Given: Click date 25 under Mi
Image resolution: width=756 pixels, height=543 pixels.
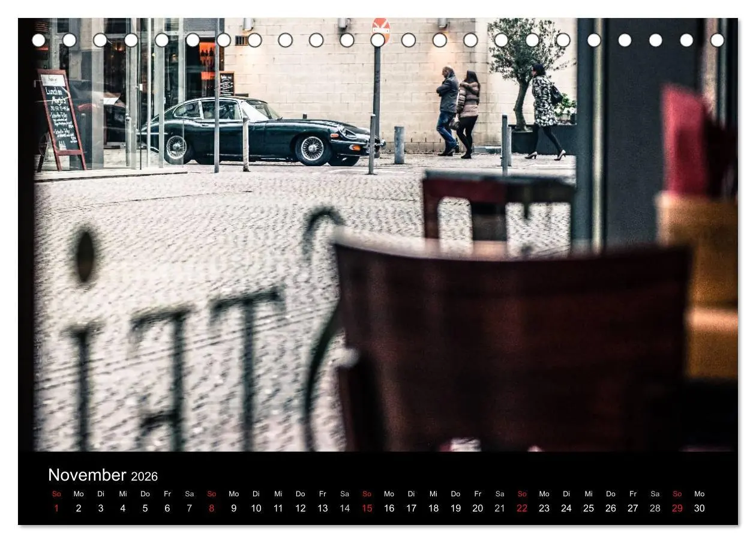Looking at the screenshot, I should tap(589, 508).
